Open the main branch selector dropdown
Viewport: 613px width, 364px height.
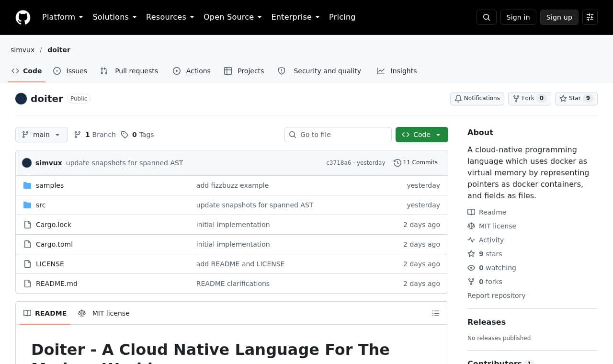click(41, 135)
